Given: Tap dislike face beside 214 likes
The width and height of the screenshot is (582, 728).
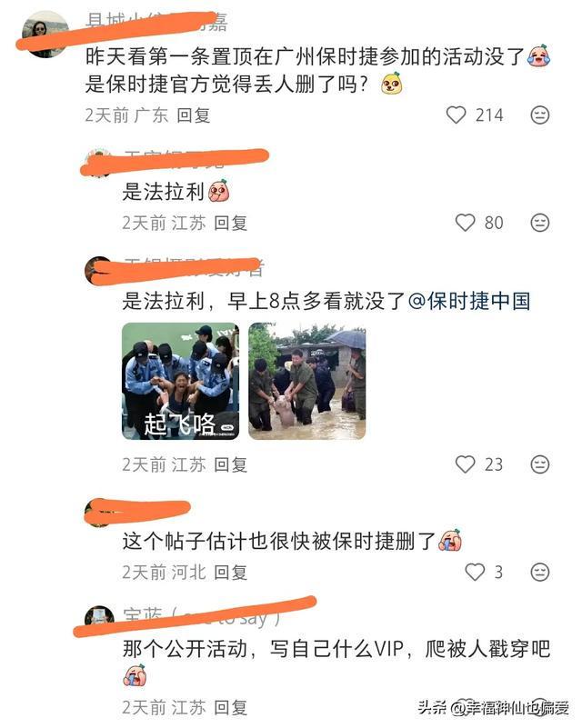Looking at the screenshot, I should (x=540, y=115).
